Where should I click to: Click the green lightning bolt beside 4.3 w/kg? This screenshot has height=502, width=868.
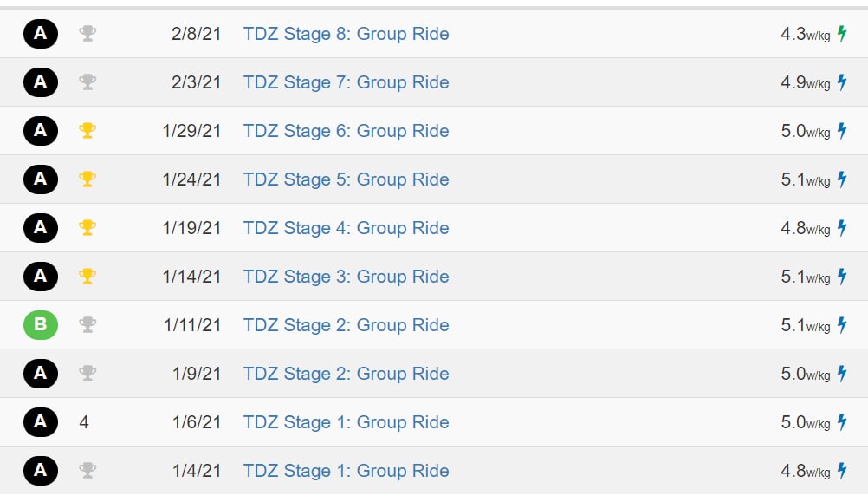pyautogui.click(x=842, y=34)
